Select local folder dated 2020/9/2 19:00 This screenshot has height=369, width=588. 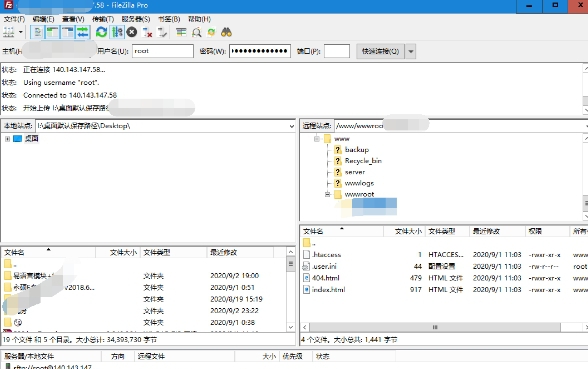144,276
